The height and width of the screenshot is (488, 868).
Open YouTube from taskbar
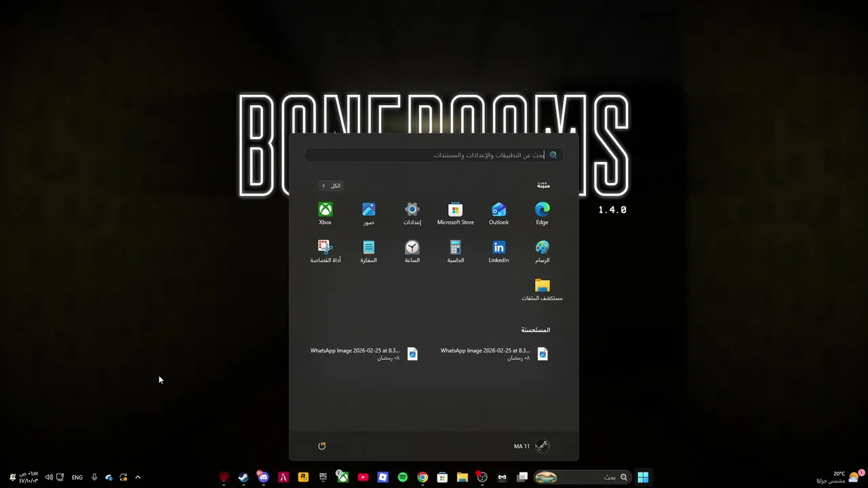point(363,477)
